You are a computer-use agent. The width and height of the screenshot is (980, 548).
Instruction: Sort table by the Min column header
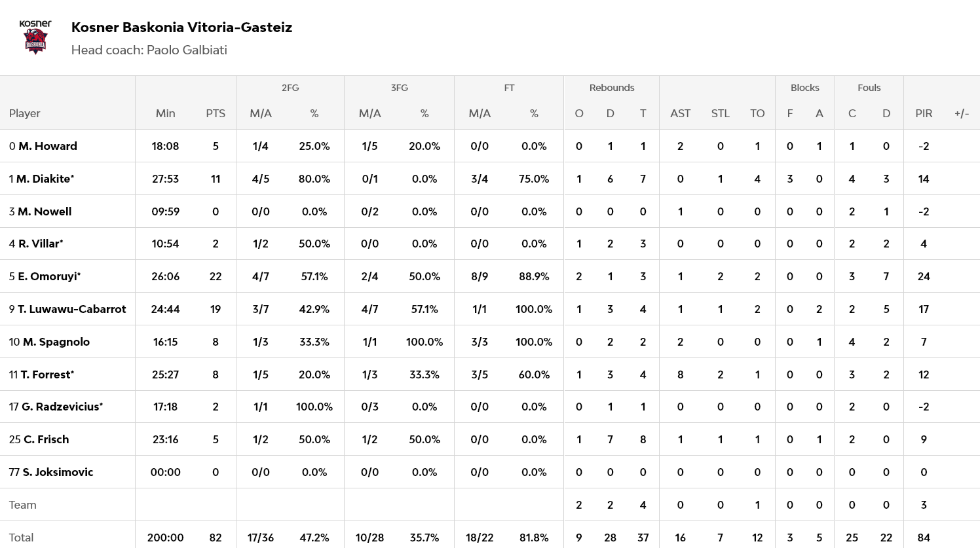pos(165,113)
